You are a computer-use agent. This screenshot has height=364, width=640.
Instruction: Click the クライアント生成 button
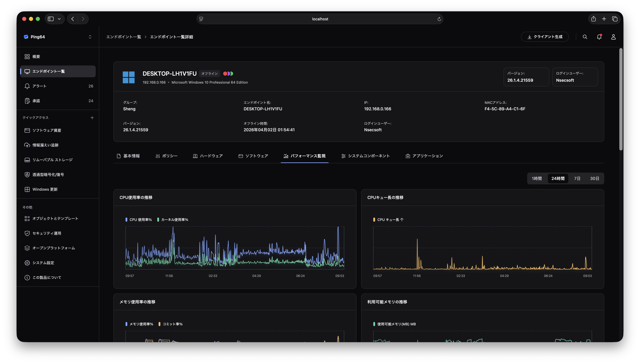[545, 37]
